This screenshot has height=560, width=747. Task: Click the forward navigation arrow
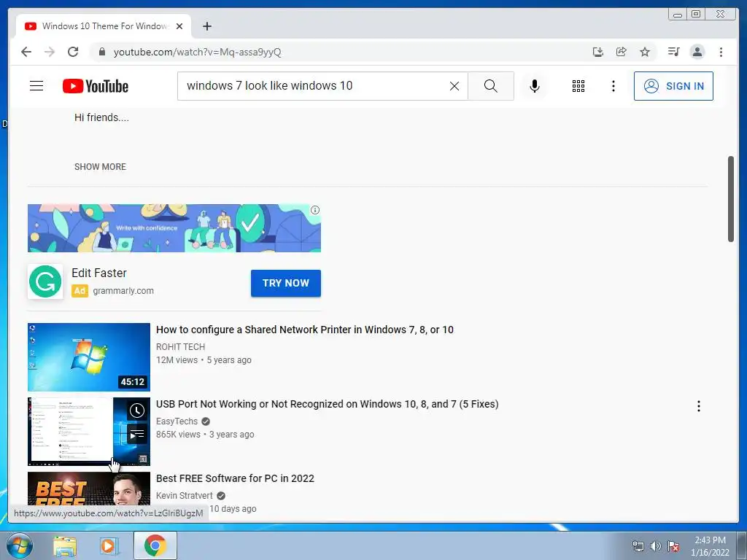50,52
